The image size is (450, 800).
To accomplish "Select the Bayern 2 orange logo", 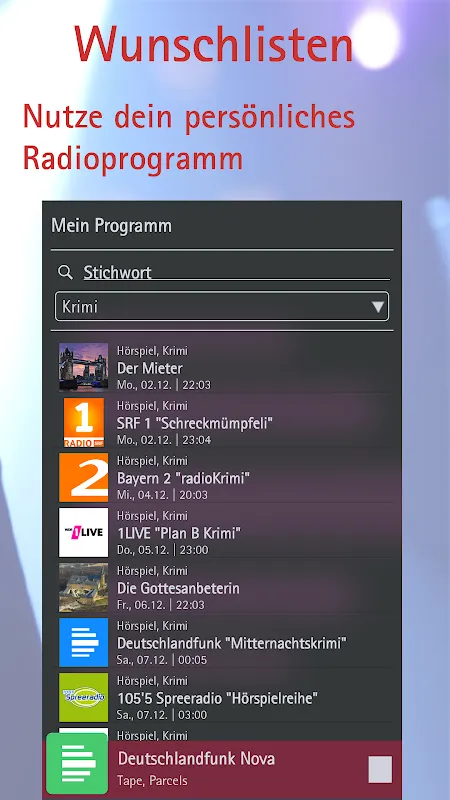I will point(84,478).
